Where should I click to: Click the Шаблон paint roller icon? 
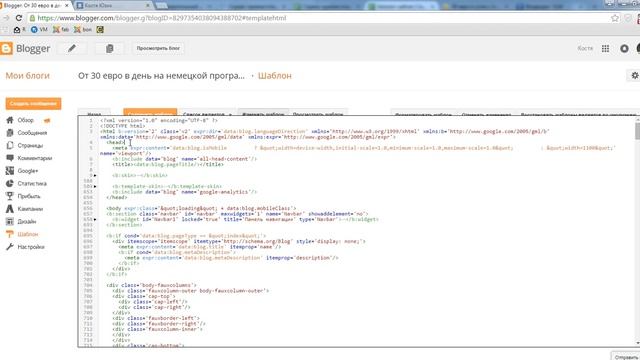pyautogui.click(x=10, y=234)
